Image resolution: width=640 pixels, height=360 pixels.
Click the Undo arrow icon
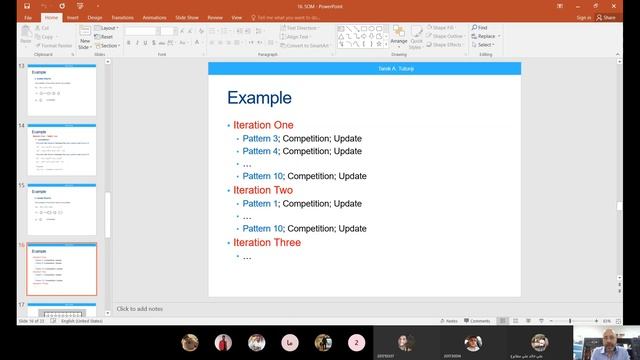click(44, 6)
